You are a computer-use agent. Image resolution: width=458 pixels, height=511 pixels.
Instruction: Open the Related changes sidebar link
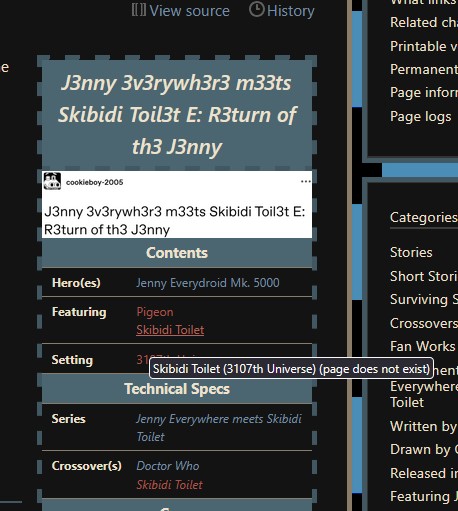tap(424, 22)
